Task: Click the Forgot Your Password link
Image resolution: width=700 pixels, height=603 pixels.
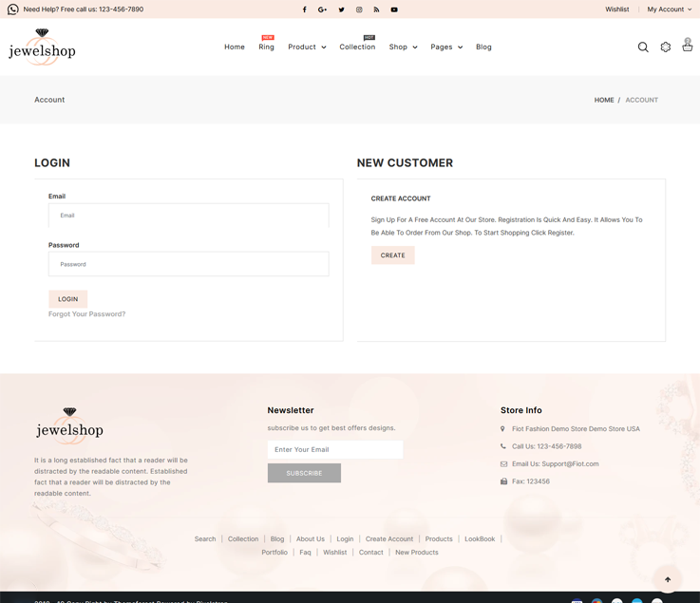Action: click(x=86, y=314)
